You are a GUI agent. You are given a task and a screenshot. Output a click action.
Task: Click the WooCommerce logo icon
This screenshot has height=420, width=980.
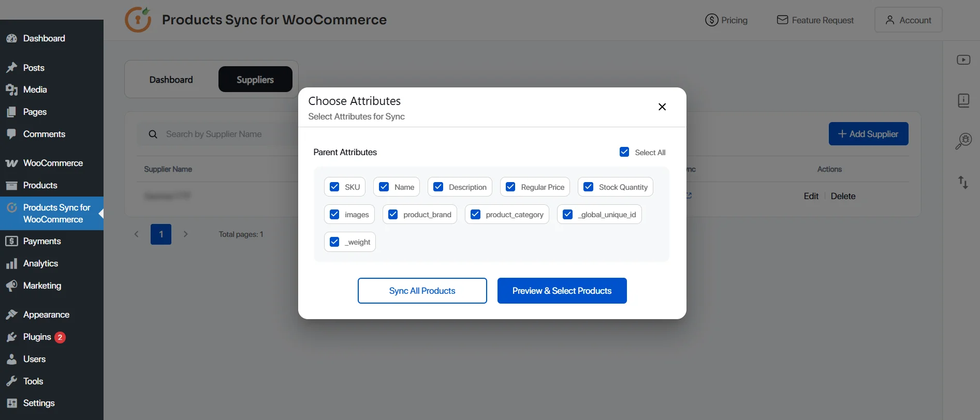click(x=11, y=163)
